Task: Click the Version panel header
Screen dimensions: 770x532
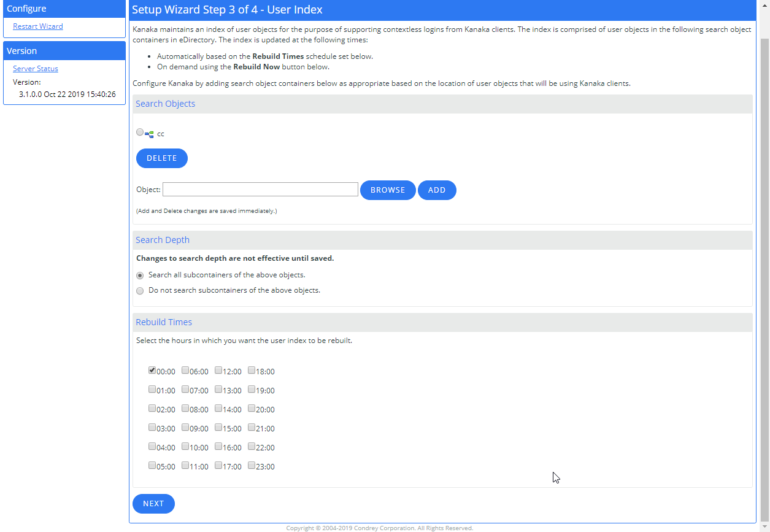Action: click(64, 51)
